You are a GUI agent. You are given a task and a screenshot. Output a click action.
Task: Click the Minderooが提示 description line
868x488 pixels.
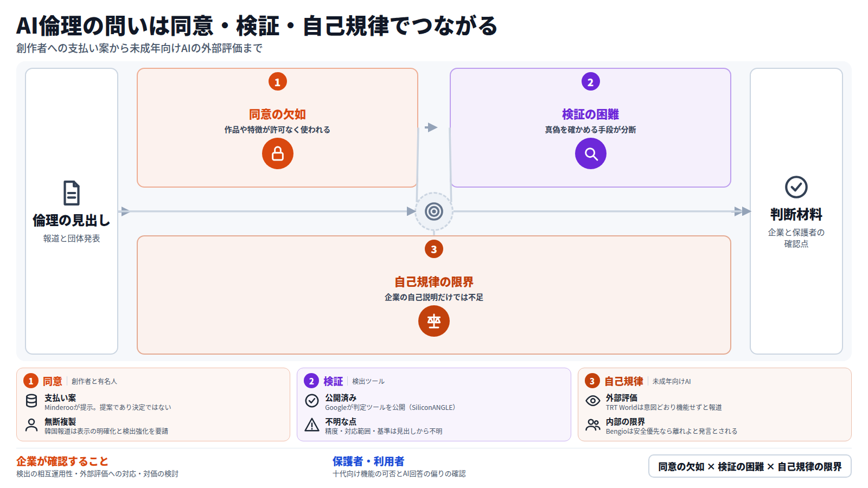(x=107, y=407)
